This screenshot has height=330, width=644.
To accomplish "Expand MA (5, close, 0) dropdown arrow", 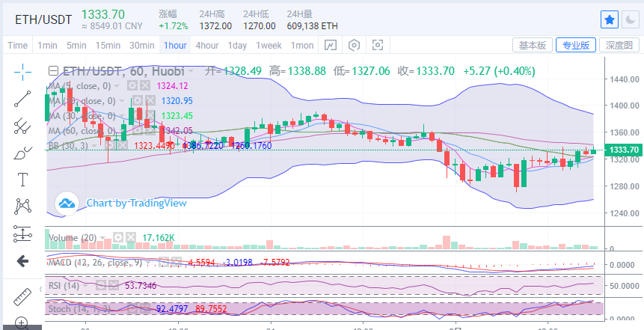I will 117,86.
